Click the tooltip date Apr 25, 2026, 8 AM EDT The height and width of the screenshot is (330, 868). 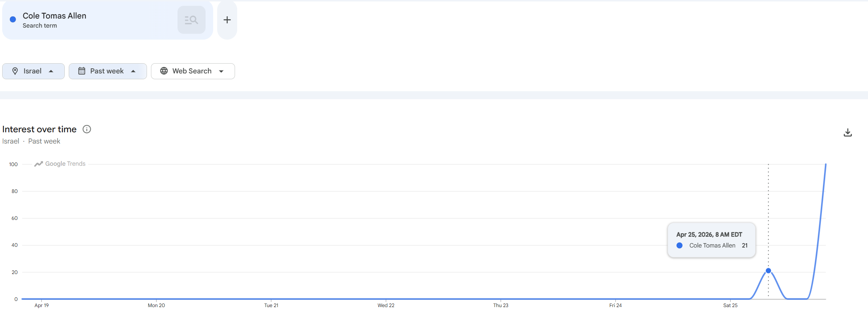click(x=709, y=234)
